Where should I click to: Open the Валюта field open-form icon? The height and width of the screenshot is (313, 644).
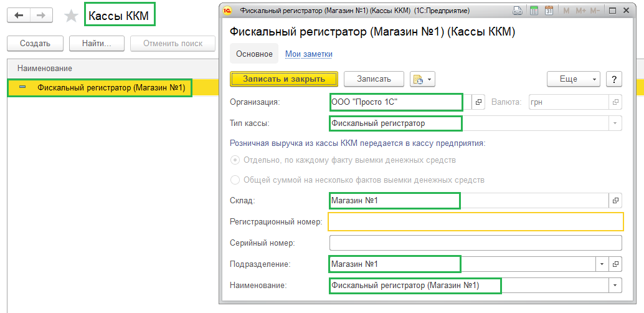point(615,102)
